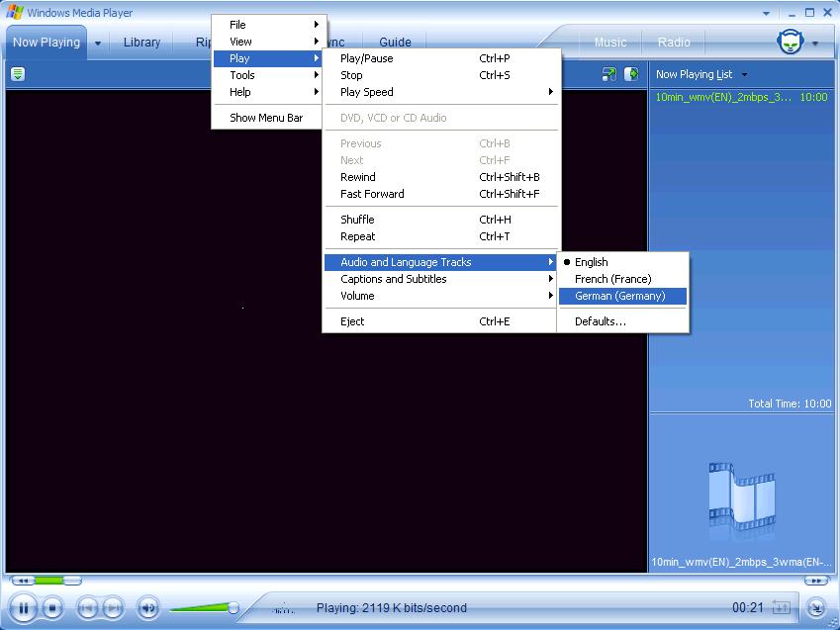Click the highlighted Play menu entry
The image size is (840, 630).
[268, 58]
